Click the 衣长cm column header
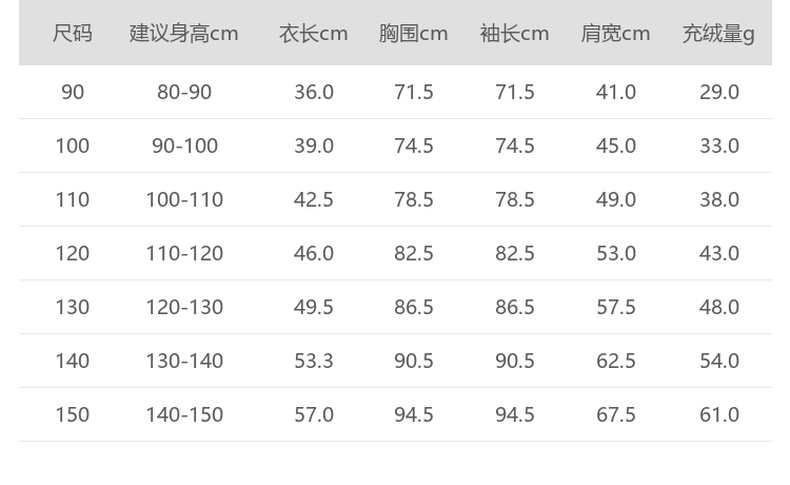This screenshot has height=485, width=790. click(313, 33)
